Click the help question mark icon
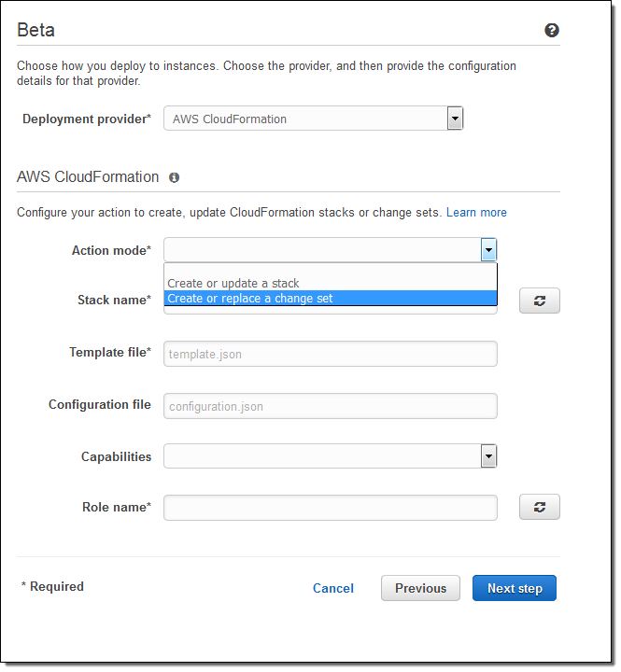This screenshot has width=621, height=672. (x=552, y=31)
